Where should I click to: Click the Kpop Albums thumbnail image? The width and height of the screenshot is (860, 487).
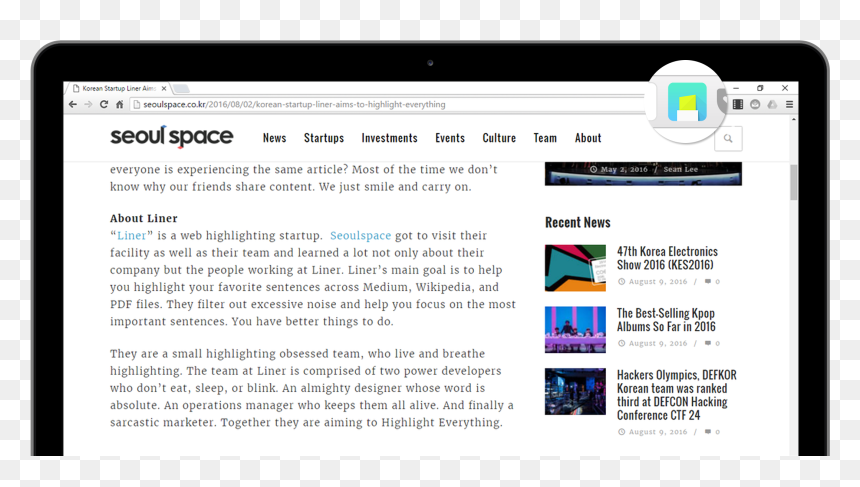click(x=575, y=329)
